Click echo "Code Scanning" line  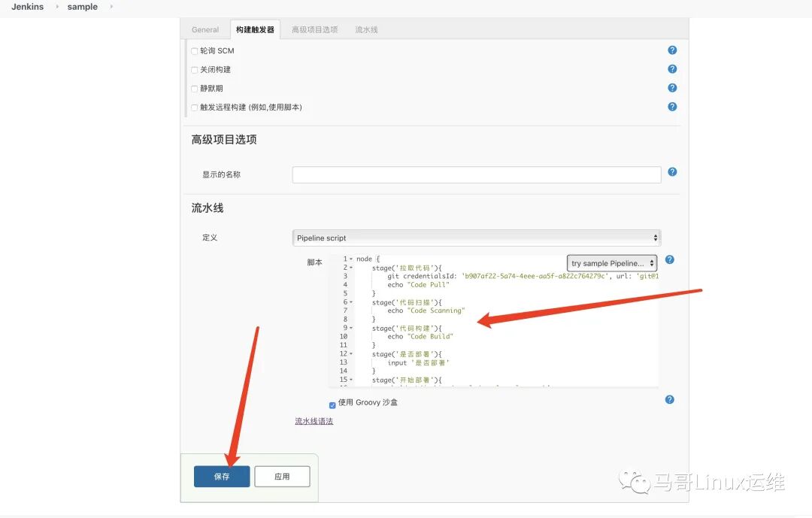click(x=426, y=310)
